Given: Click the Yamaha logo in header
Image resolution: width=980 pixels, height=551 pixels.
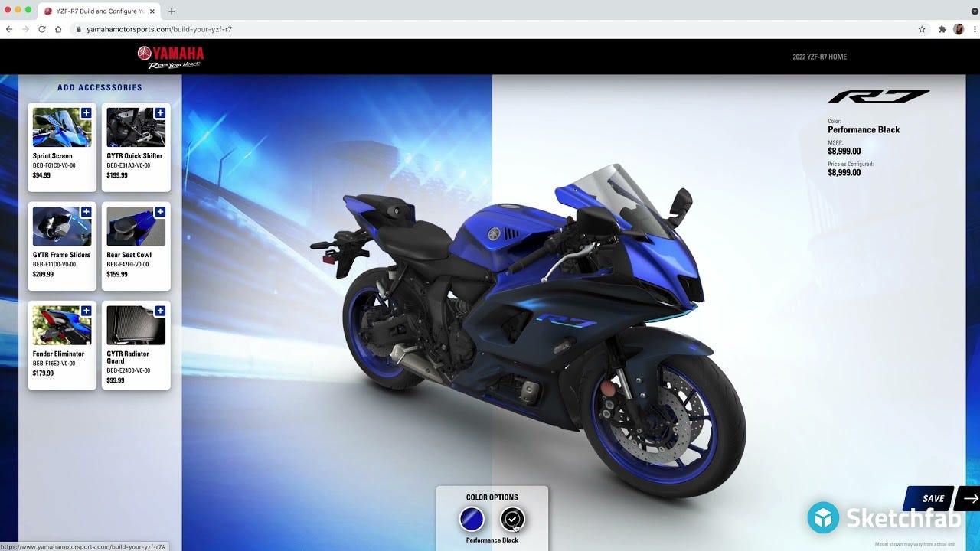Looking at the screenshot, I should (x=171, y=57).
